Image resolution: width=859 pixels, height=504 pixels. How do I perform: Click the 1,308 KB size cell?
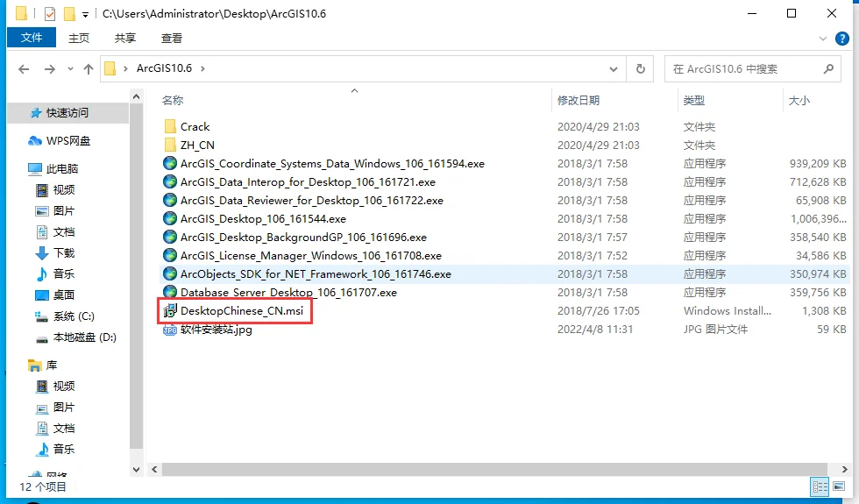(x=824, y=310)
